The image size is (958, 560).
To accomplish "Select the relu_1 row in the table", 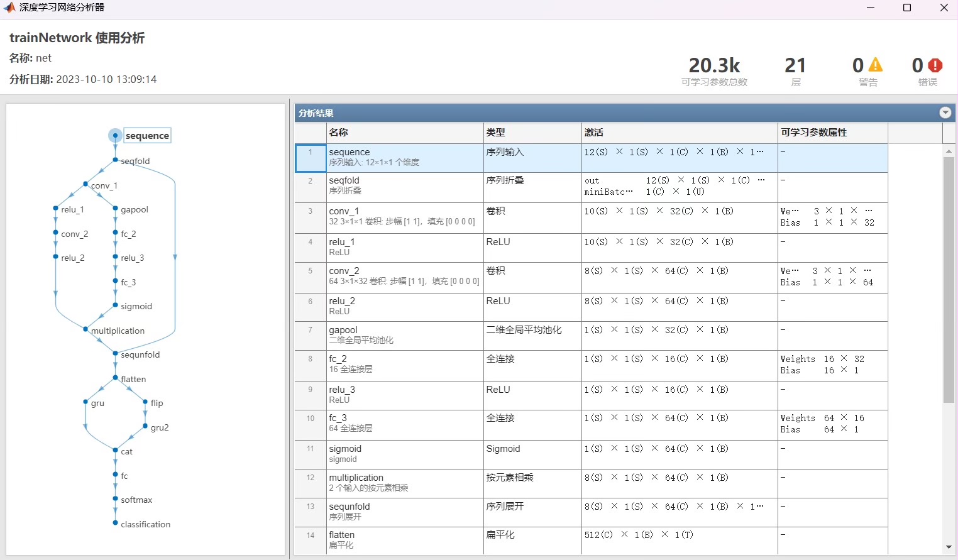I will point(591,248).
